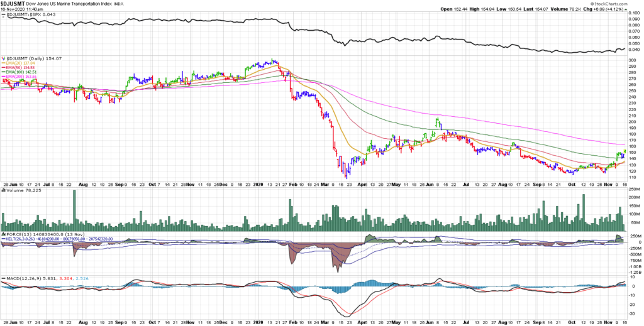This screenshot has width=644, height=326.
Task: Click the -1.25B label on the force axis
Action: pyautogui.click(x=635, y=272)
